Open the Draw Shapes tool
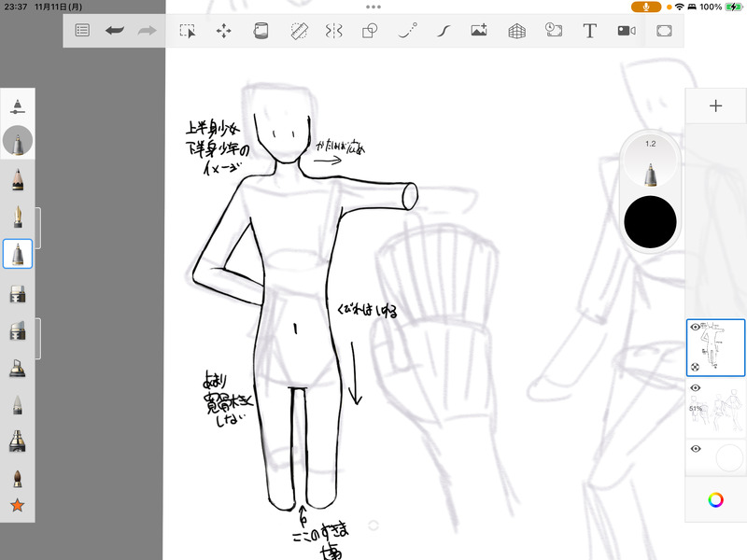 coord(370,31)
